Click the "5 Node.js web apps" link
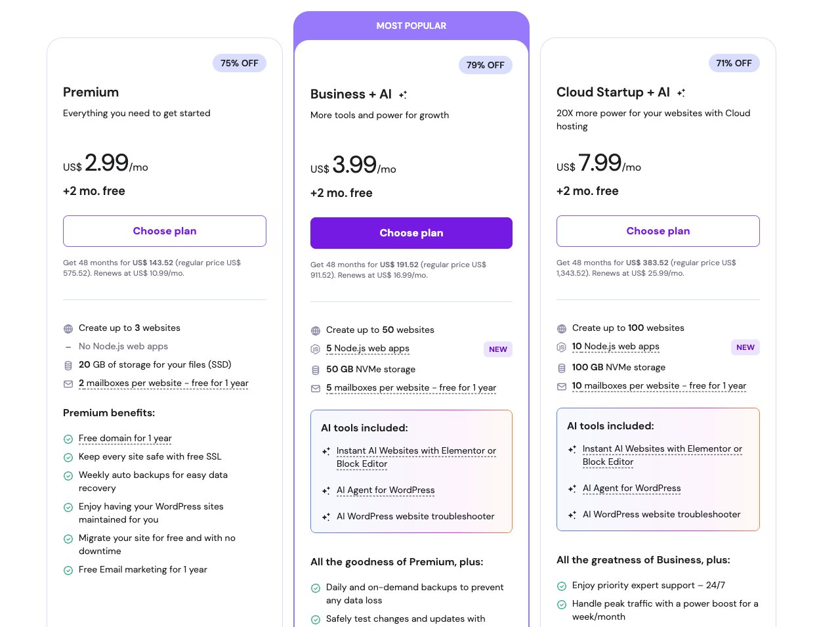The width and height of the screenshot is (840, 627). point(367,349)
